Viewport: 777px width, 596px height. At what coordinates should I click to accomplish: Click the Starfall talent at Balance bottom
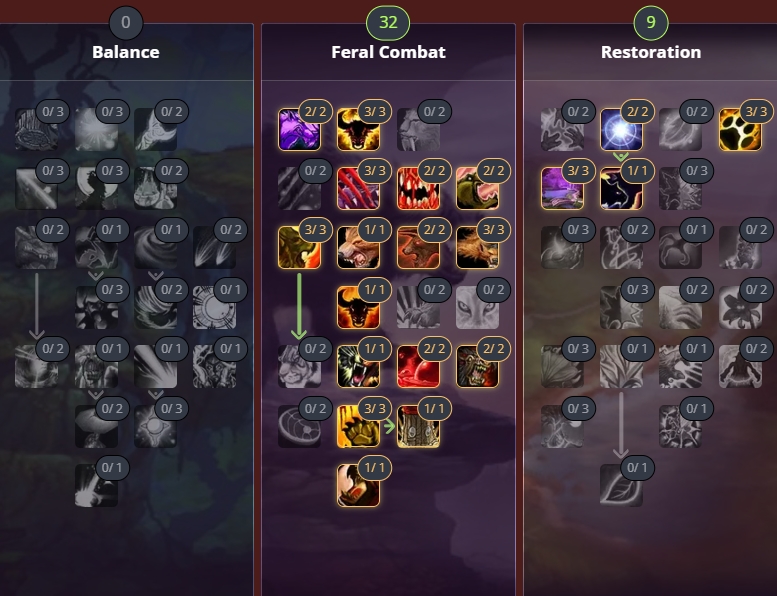(96, 486)
